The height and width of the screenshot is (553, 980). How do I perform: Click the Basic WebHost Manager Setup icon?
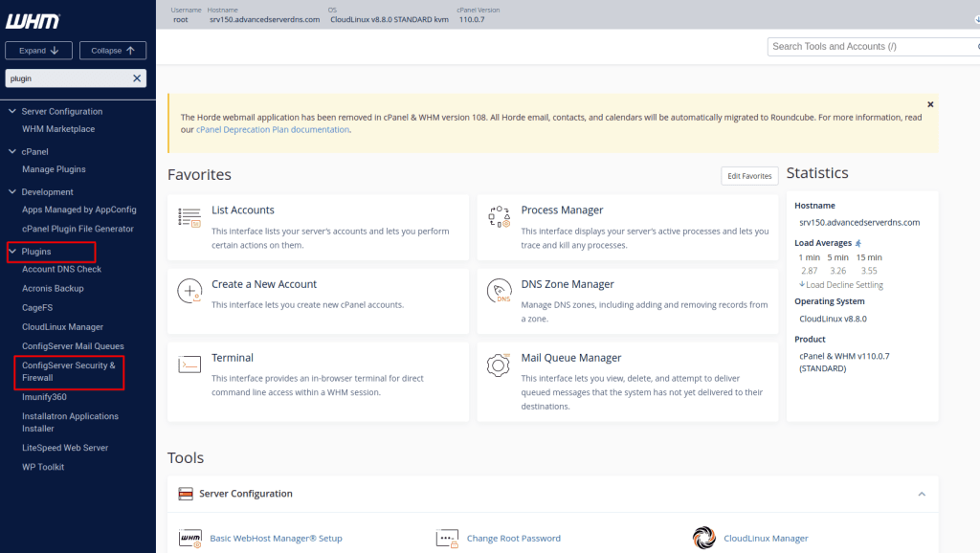click(x=190, y=538)
